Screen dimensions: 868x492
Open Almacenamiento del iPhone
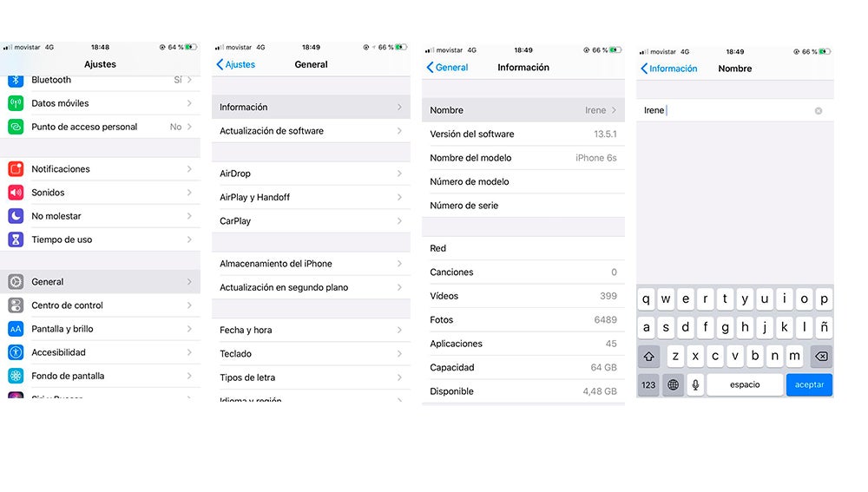311,264
